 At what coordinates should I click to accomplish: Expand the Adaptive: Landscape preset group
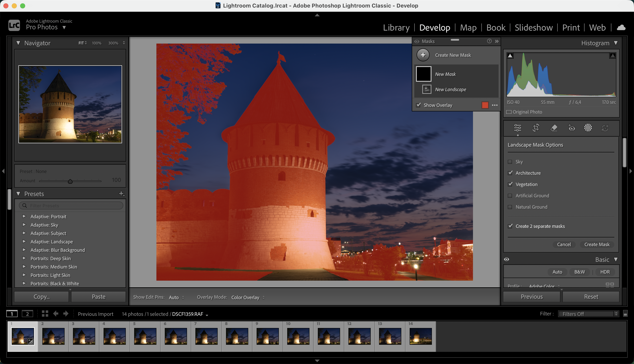coord(24,241)
